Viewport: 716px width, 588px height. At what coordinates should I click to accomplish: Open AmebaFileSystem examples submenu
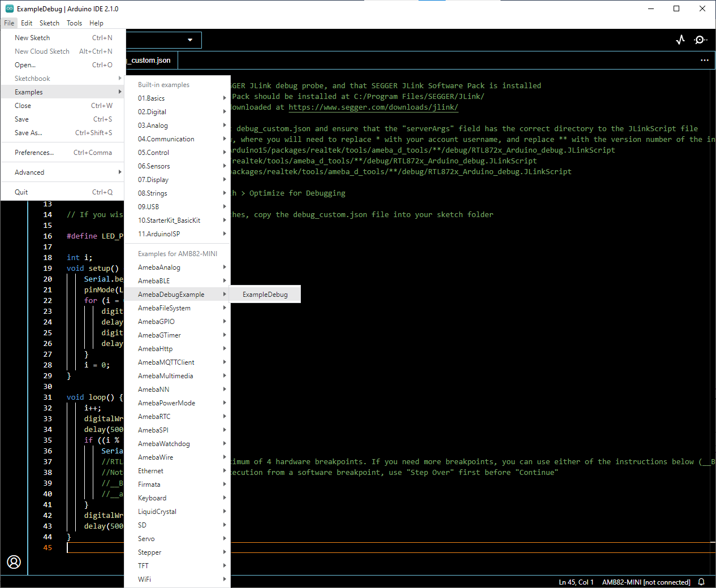coord(178,308)
